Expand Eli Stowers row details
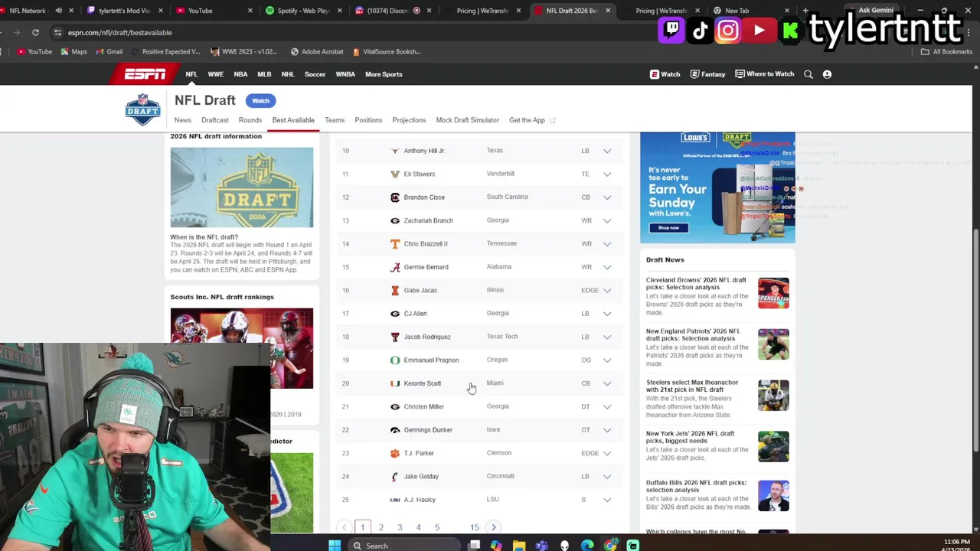Image resolution: width=980 pixels, height=551 pixels. [x=607, y=174]
